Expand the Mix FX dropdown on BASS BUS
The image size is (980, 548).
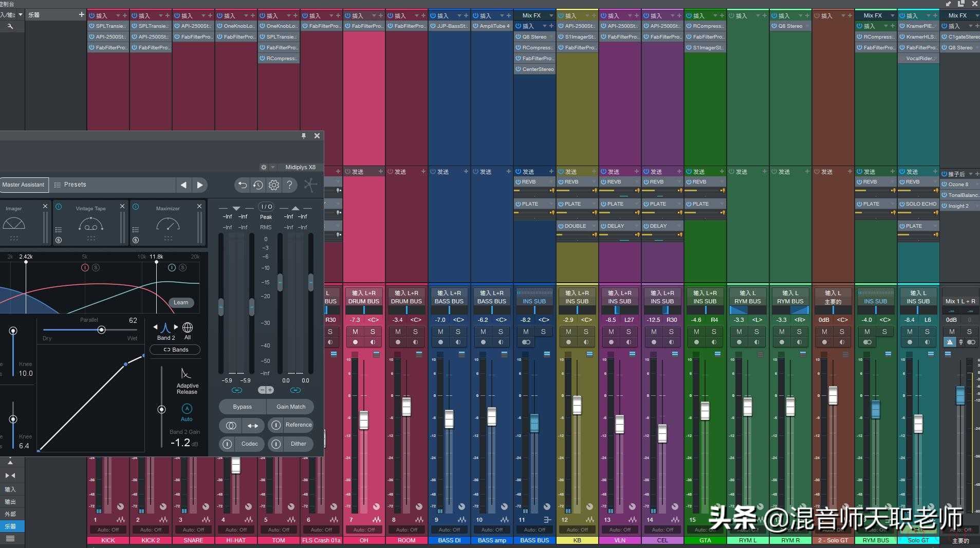coord(550,15)
